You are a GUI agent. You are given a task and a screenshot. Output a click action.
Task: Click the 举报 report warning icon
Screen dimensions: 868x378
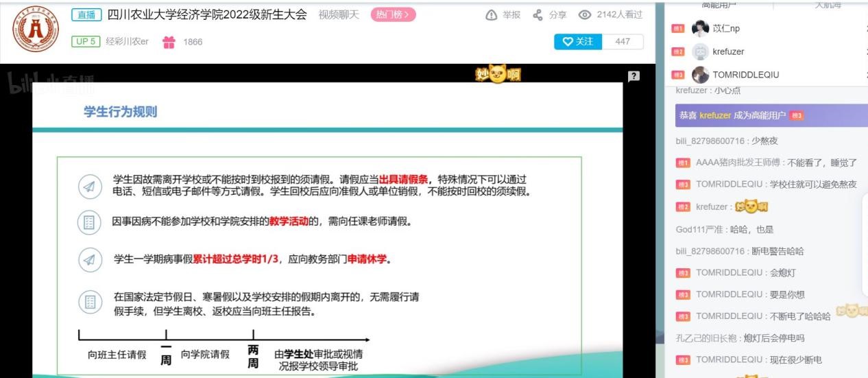tap(491, 15)
